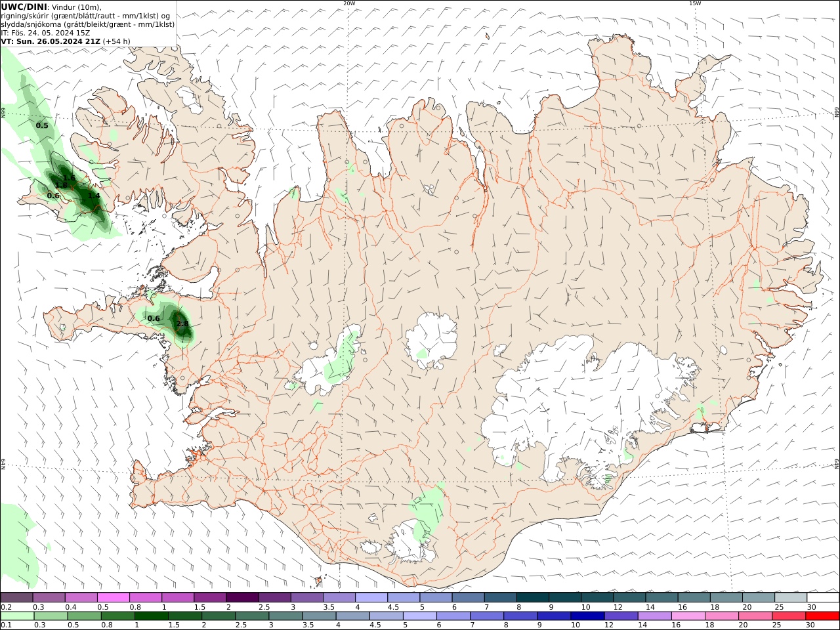Pick the gray snow swatch labeled 20
The height and width of the screenshot is (630, 840).
[x=759, y=597]
